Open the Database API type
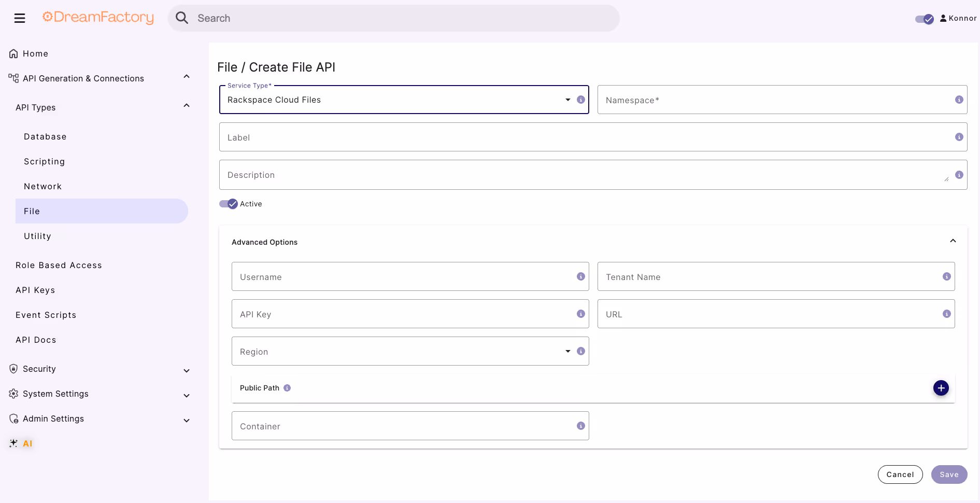 tap(102, 136)
